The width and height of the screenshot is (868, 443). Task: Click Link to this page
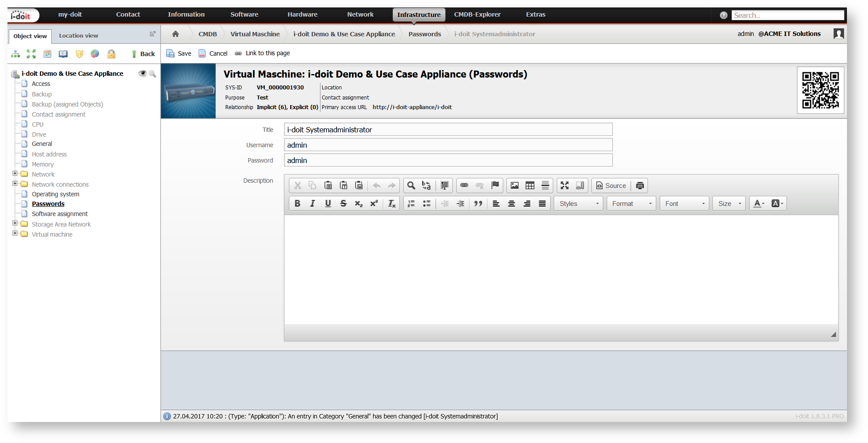point(262,53)
